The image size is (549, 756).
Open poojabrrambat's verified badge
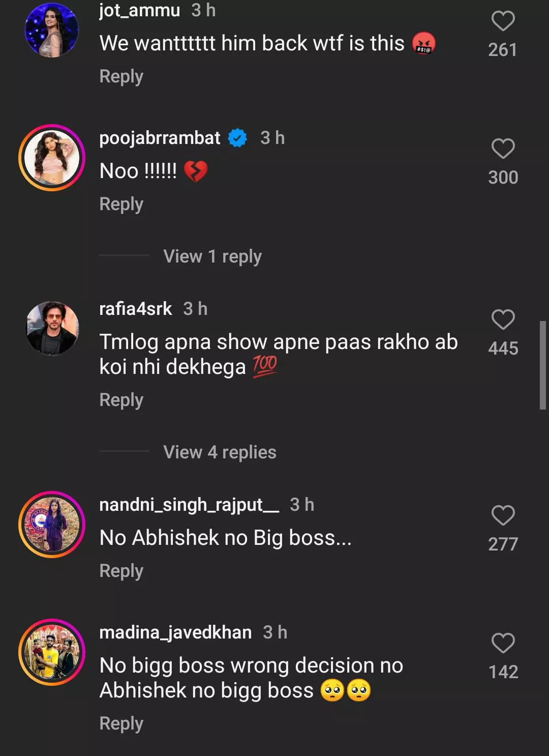tap(237, 138)
